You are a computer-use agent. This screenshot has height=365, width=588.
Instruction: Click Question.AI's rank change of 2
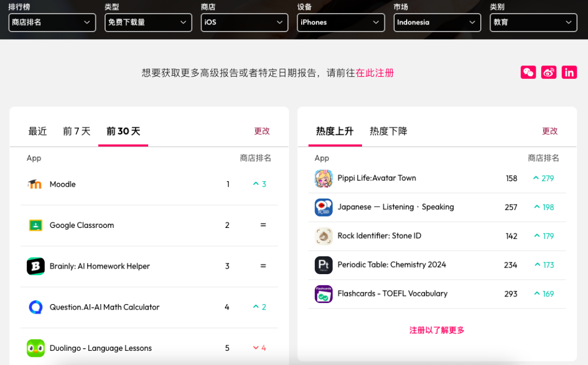point(260,307)
